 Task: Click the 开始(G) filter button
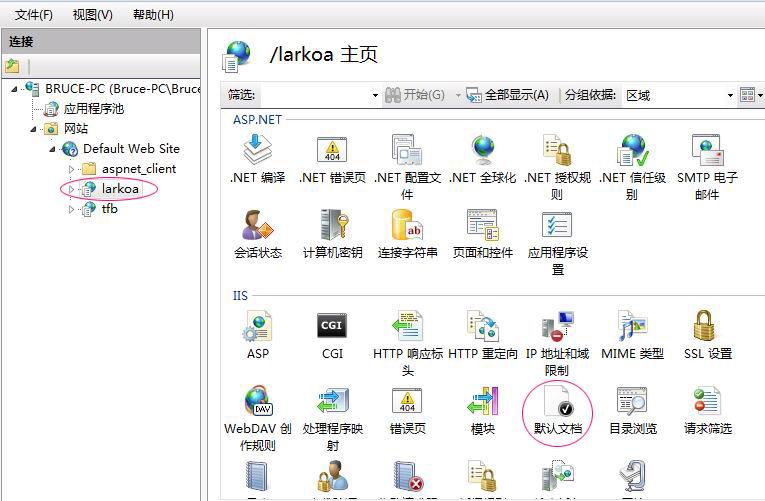pos(415,95)
